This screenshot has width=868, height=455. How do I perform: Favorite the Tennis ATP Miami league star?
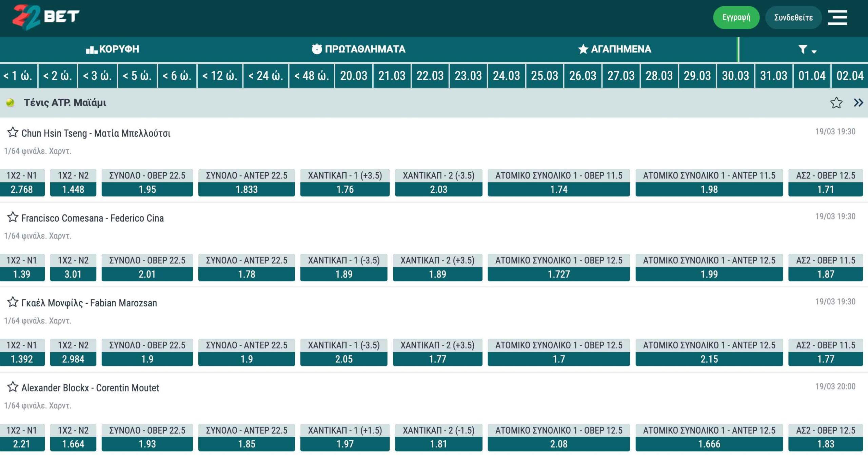coord(836,102)
